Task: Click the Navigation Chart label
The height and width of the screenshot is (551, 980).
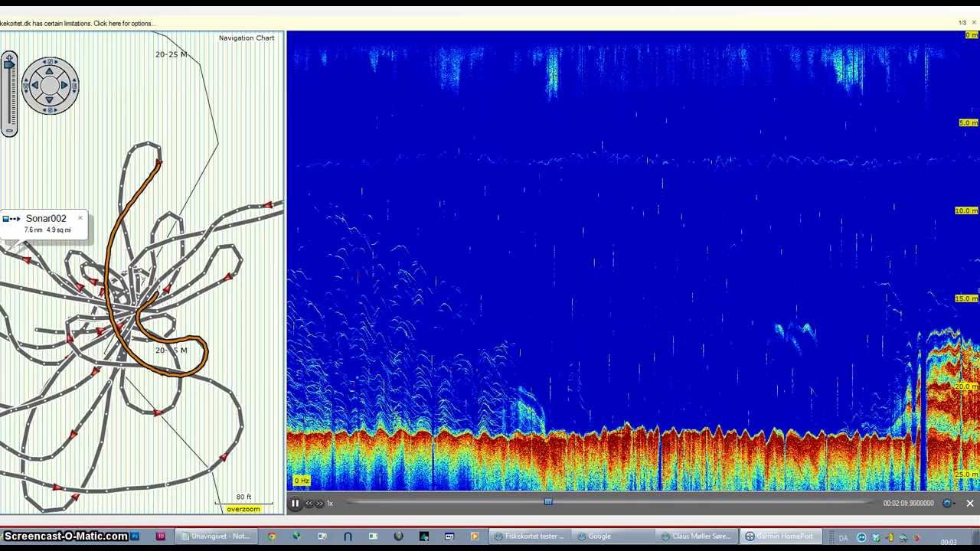Action: coord(247,37)
